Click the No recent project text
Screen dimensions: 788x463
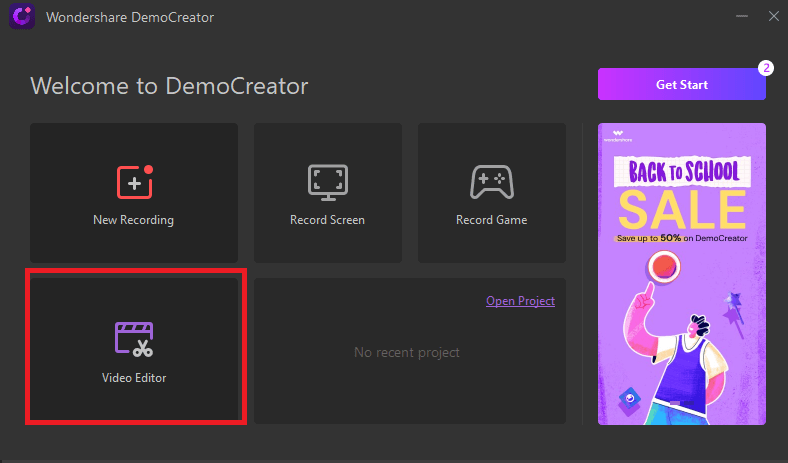407,352
